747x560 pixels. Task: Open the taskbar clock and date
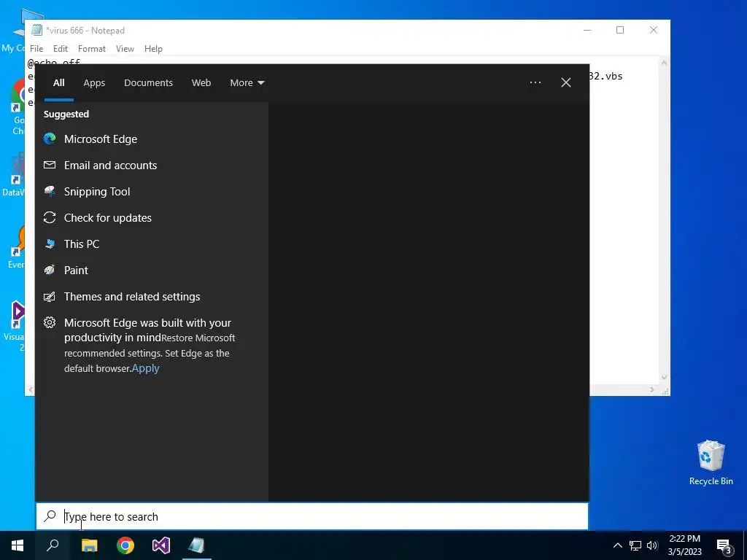click(684, 545)
